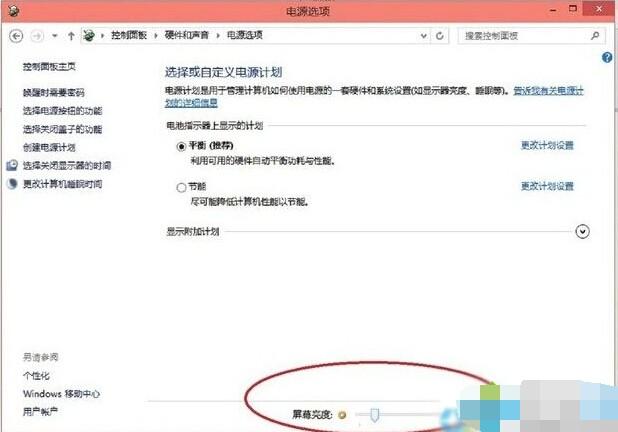
Task: Select the 节能 power plan
Action: point(181,187)
